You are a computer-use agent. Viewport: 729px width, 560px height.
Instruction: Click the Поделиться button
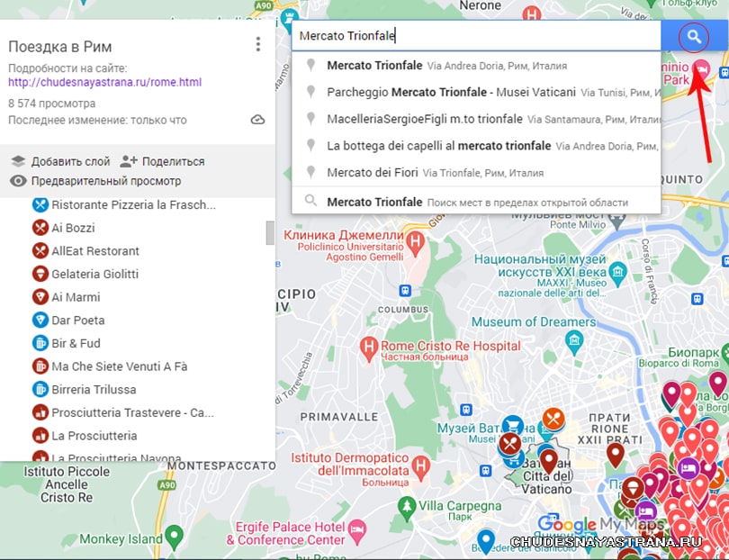(162, 161)
